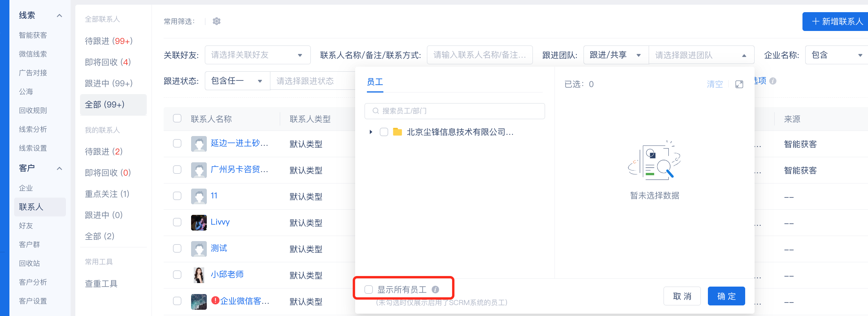The height and width of the screenshot is (316, 868).
Task: Click the info icon next to 显示所有员工
Action: (435, 289)
